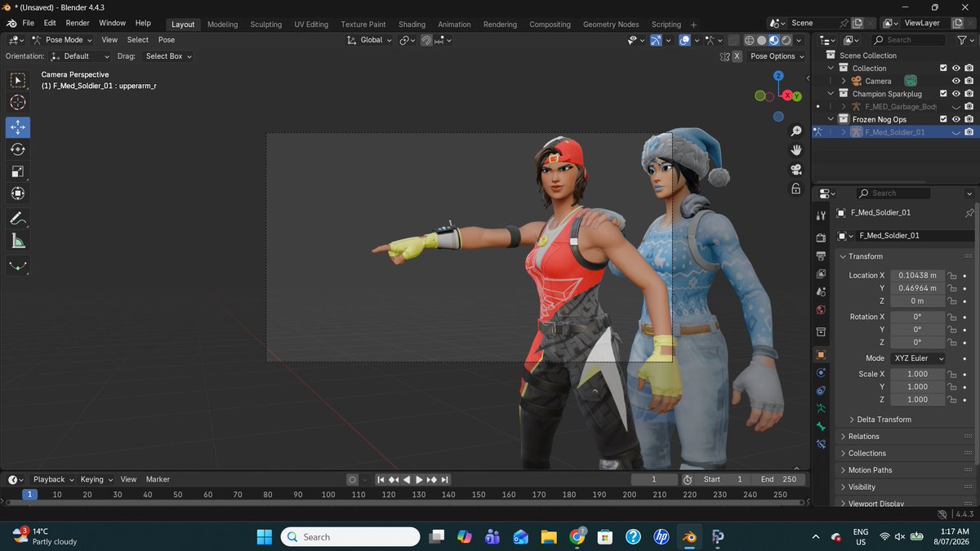Disable Camera object in renders
980x551 pixels.
click(969, 81)
